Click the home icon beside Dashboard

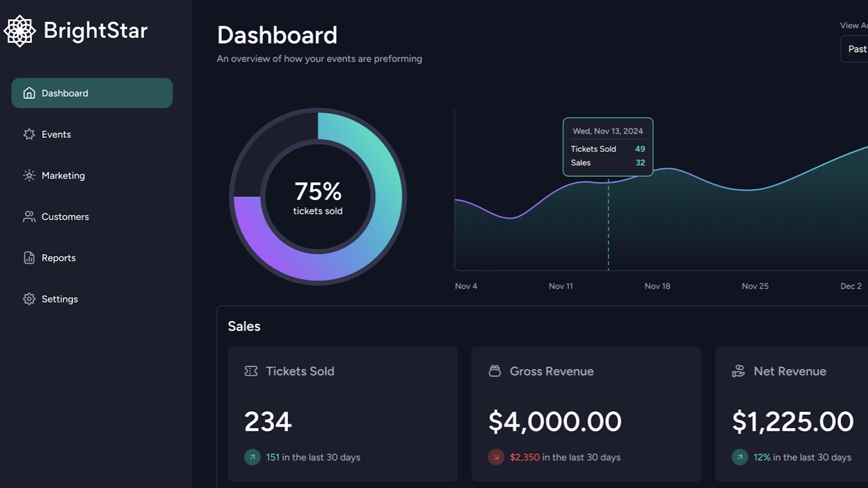[29, 93]
